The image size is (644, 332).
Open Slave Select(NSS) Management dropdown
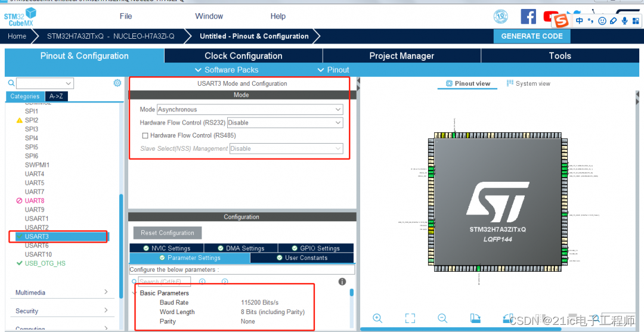click(286, 148)
